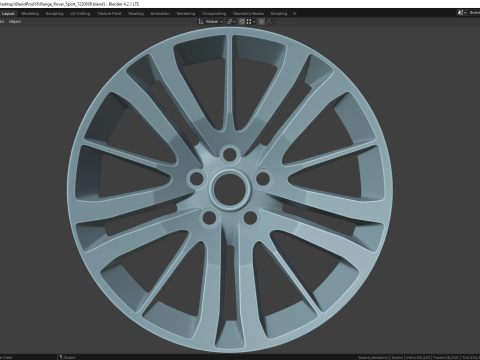This screenshot has height=360, width=480.
Task: Open the Modeling workspace tab
Action: click(30, 14)
